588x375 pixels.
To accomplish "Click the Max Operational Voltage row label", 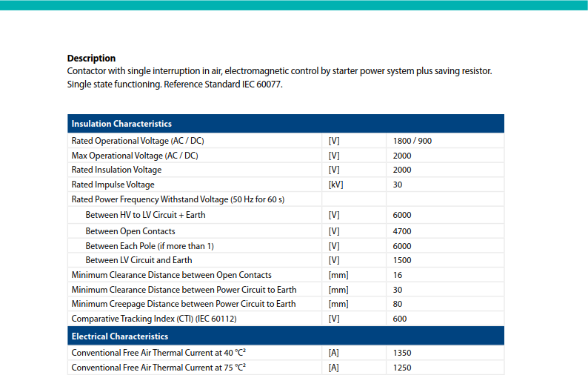I will (135, 156).
